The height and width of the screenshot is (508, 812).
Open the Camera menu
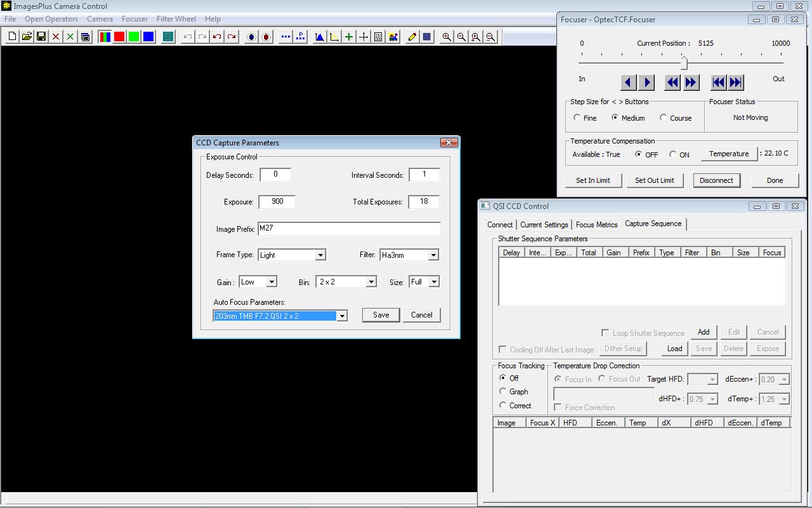tap(100, 19)
